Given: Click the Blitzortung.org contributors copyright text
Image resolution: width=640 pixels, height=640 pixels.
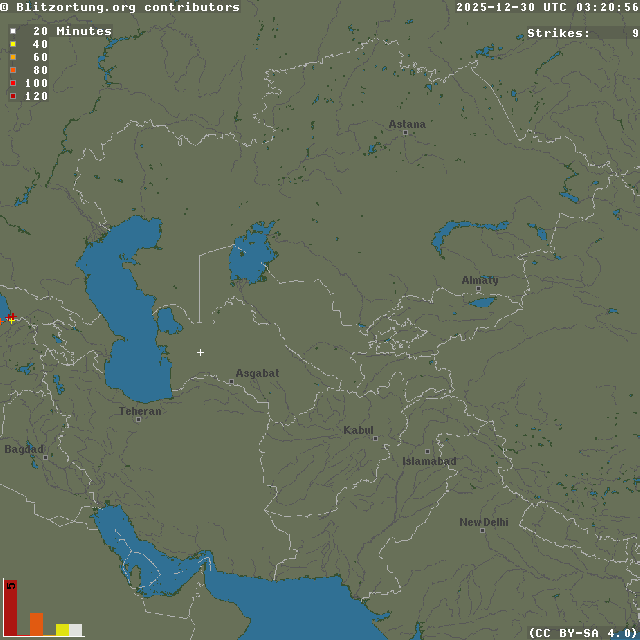Looking at the screenshot, I should tap(120, 7).
